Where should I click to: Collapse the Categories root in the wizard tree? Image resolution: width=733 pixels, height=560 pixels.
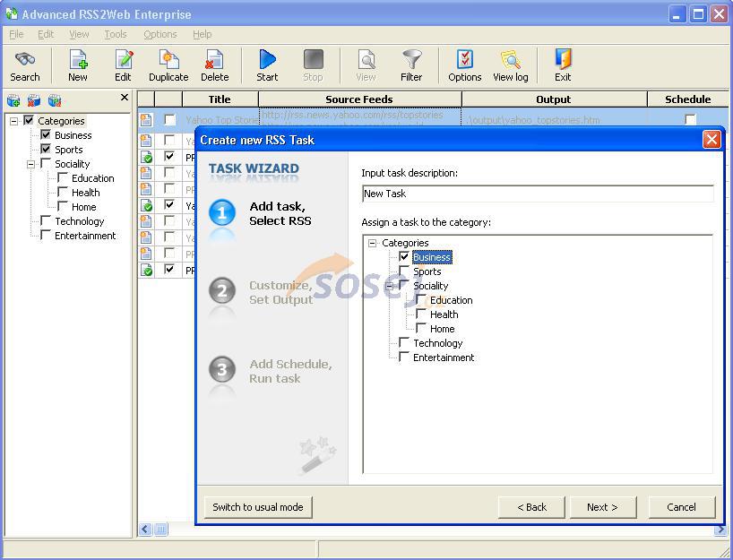[373, 243]
